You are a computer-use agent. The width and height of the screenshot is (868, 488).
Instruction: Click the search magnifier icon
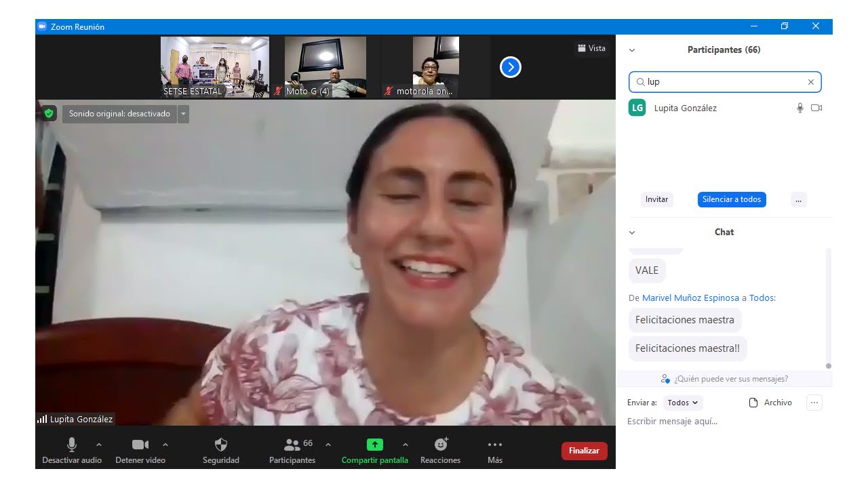[640, 82]
